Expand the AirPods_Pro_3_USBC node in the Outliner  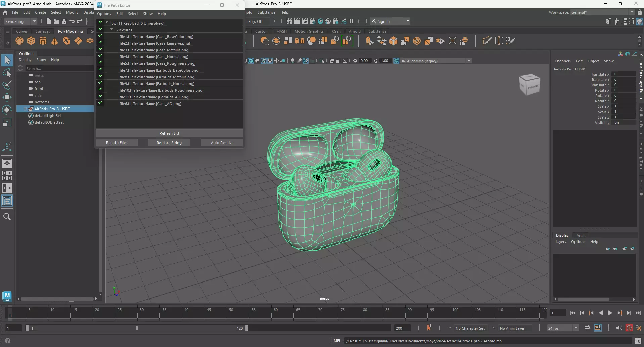(25, 109)
